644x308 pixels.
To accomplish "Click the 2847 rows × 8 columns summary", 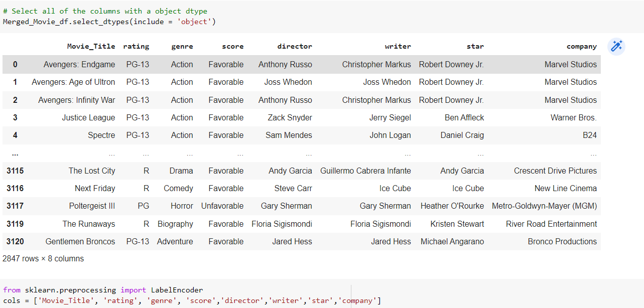I will pyautogui.click(x=43, y=259).
